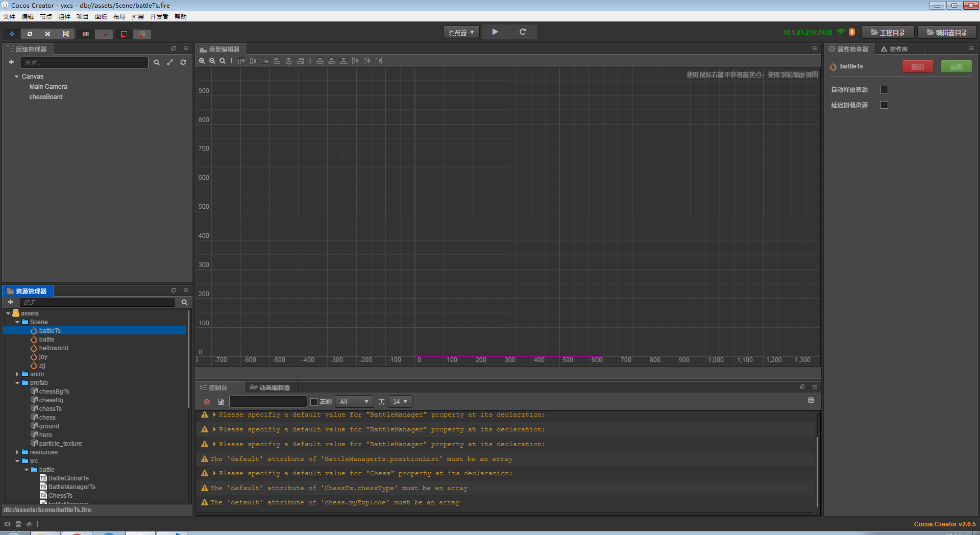Switch gizmo to center position mode

coord(104,34)
